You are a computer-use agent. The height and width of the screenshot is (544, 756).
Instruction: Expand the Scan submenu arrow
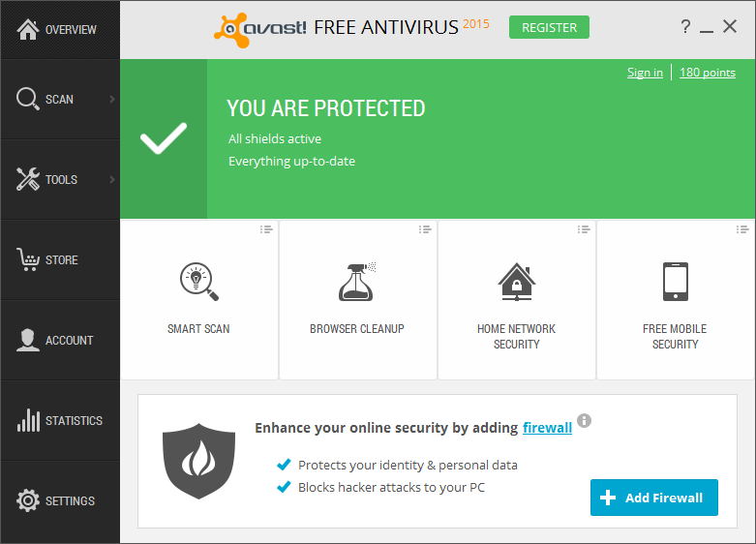point(112,99)
